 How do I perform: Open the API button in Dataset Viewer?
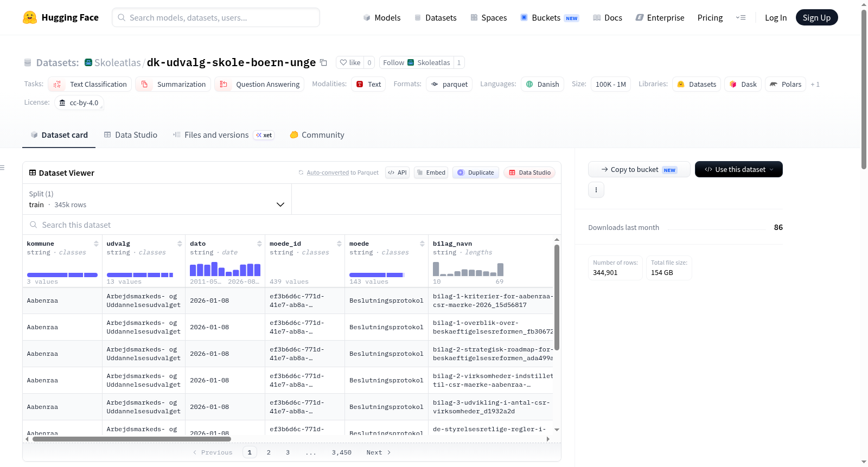coord(397,172)
